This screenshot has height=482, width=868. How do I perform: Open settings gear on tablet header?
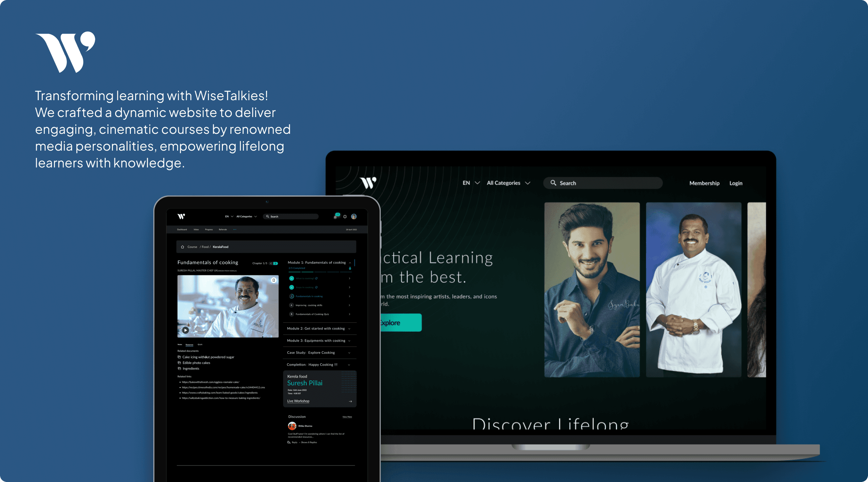click(345, 216)
